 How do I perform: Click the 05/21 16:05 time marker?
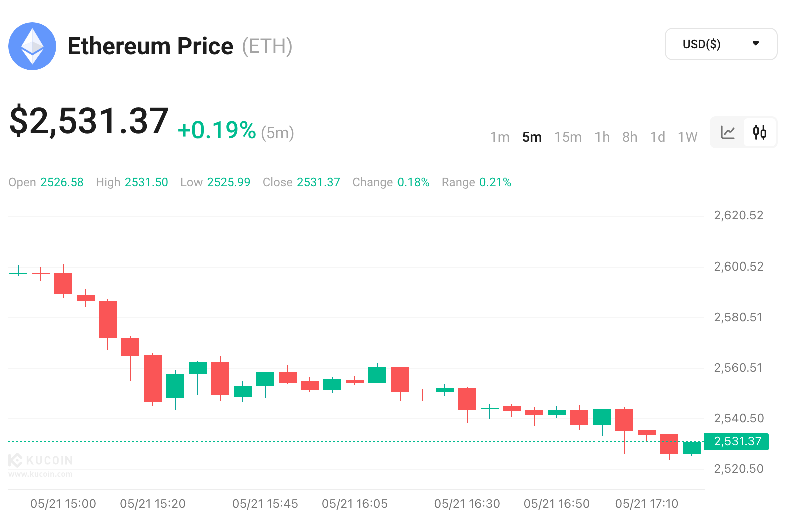(355, 504)
